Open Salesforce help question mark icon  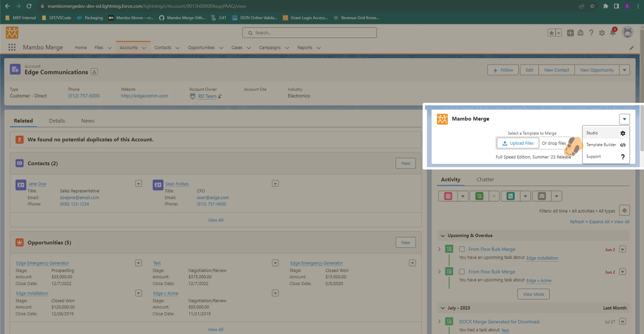coord(591,33)
